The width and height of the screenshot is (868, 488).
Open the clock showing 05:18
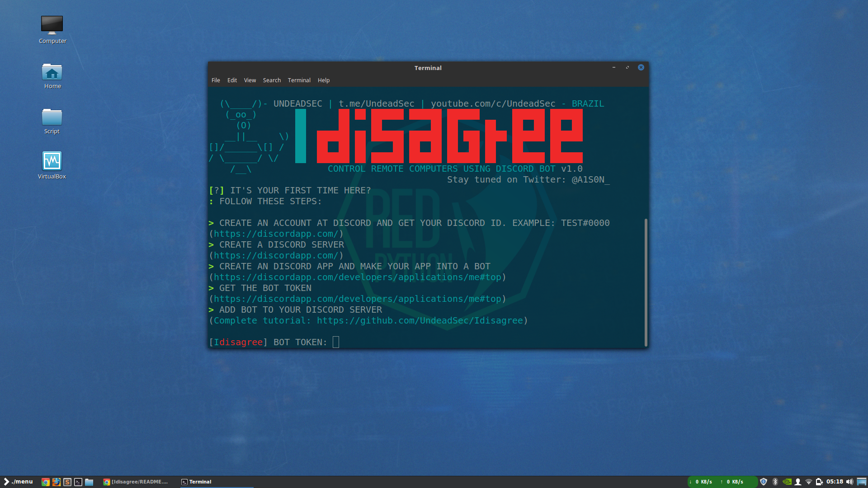[x=835, y=482]
